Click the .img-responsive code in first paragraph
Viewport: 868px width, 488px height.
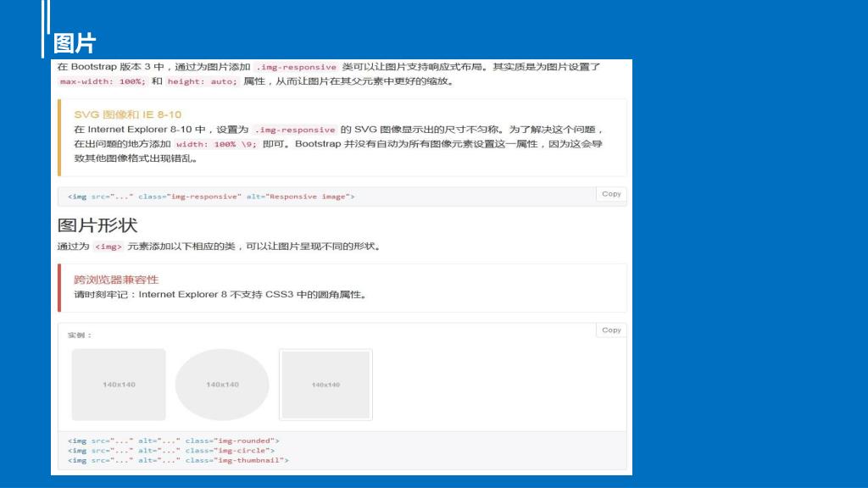click(296, 67)
